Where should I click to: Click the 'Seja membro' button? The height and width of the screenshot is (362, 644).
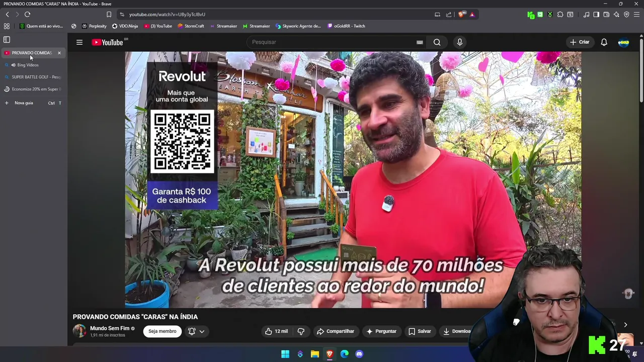[162, 331]
